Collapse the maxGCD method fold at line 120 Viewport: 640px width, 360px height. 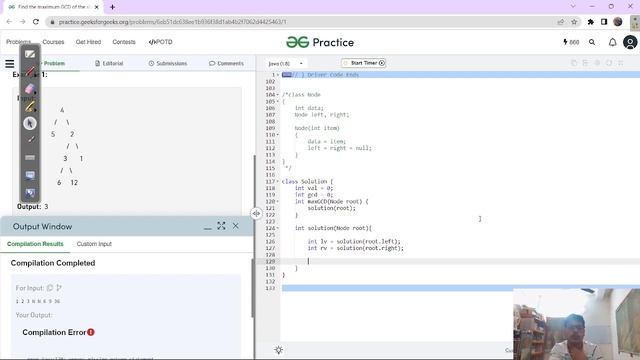278,201
